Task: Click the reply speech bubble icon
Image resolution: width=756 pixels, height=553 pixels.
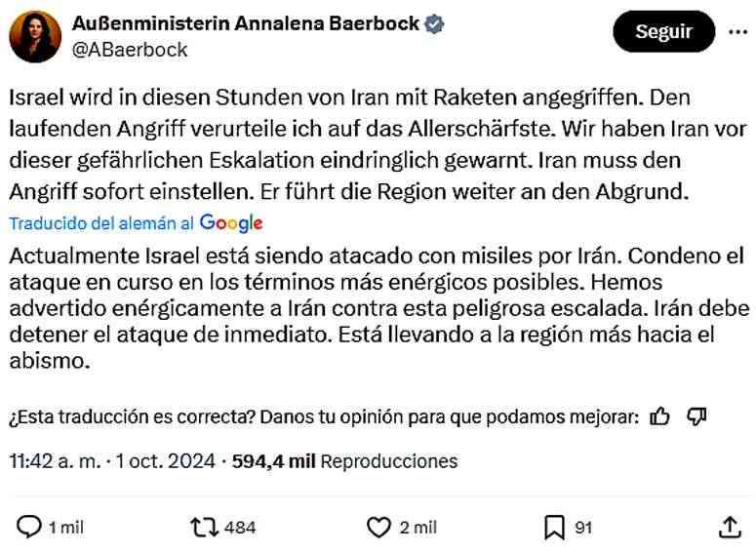Action: [x=30, y=527]
